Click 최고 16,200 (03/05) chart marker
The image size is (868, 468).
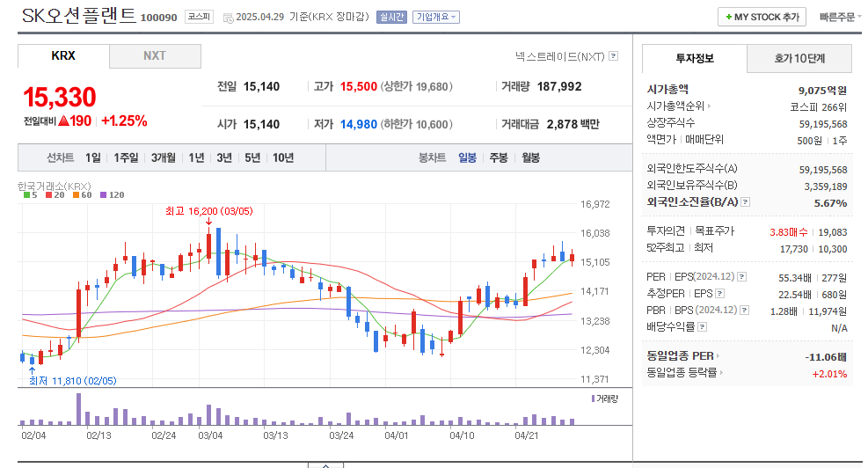[208, 211]
